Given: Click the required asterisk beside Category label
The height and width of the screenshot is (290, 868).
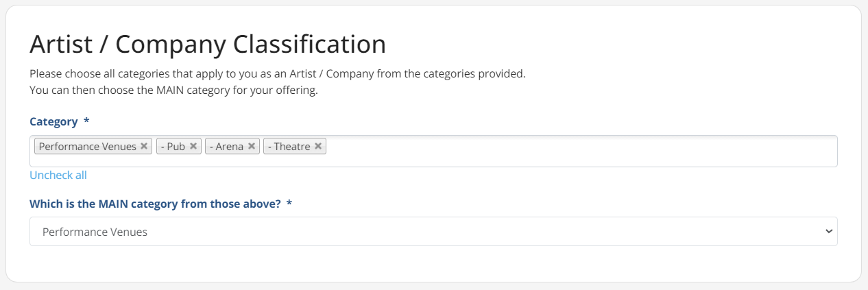Looking at the screenshot, I should [86, 121].
